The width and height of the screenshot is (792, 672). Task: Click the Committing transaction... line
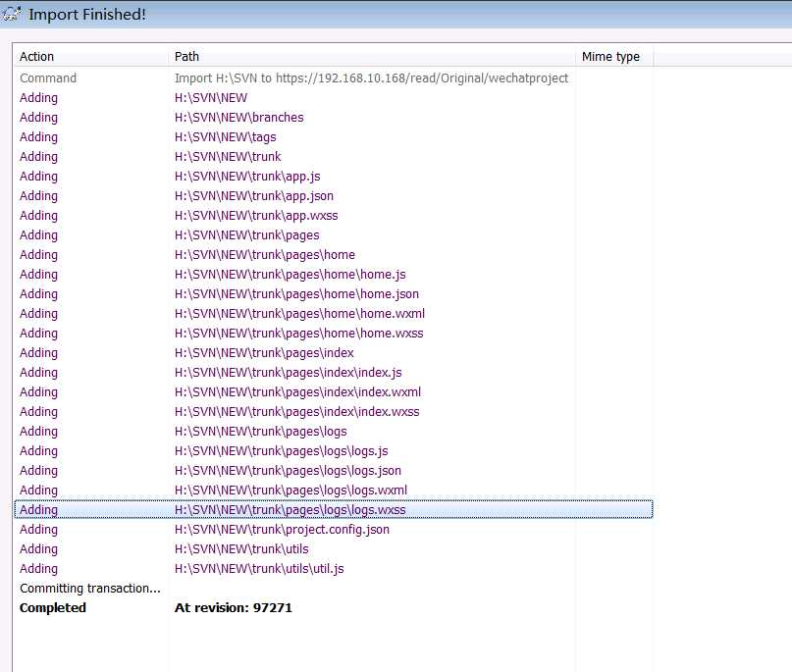pos(90,589)
